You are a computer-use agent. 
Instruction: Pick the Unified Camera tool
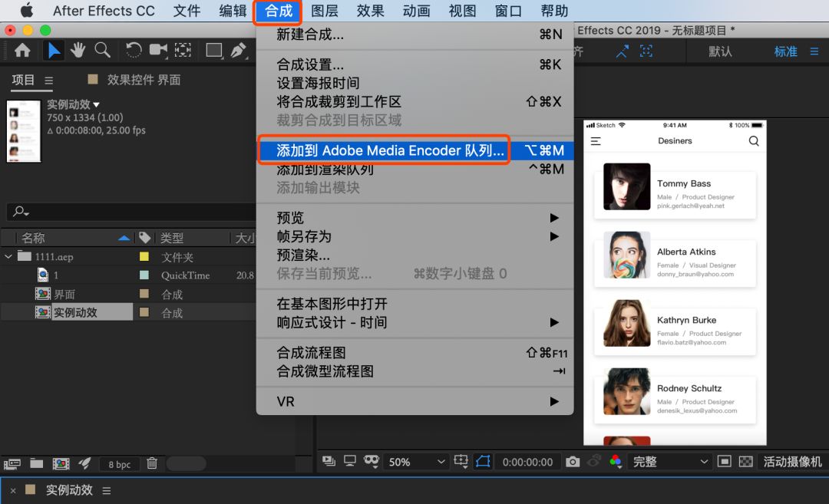tap(158, 51)
